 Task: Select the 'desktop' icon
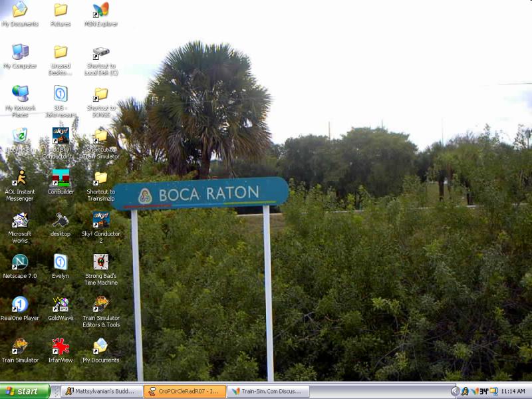point(61,224)
